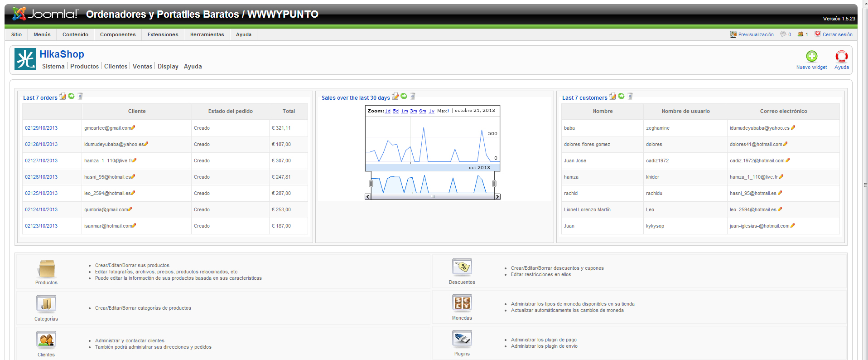Open the Contenido menu
The height and width of the screenshot is (360, 868).
coord(75,34)
